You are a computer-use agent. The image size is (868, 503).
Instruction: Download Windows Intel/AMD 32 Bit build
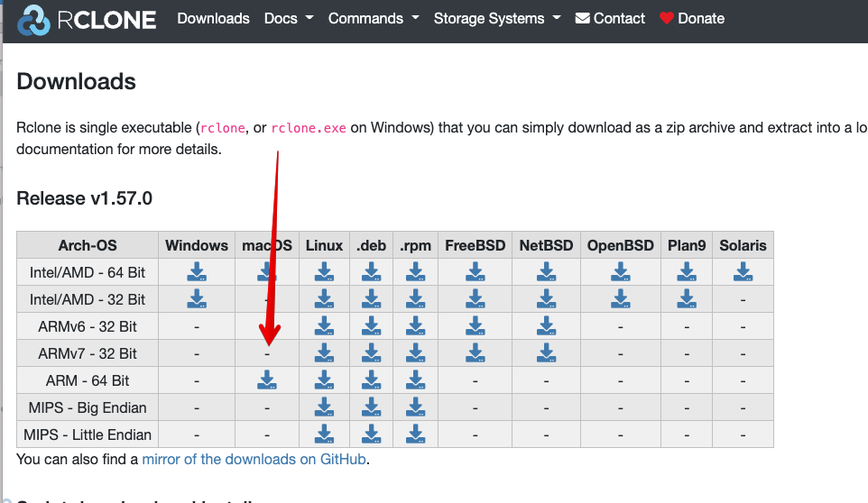tap(197, 299)
